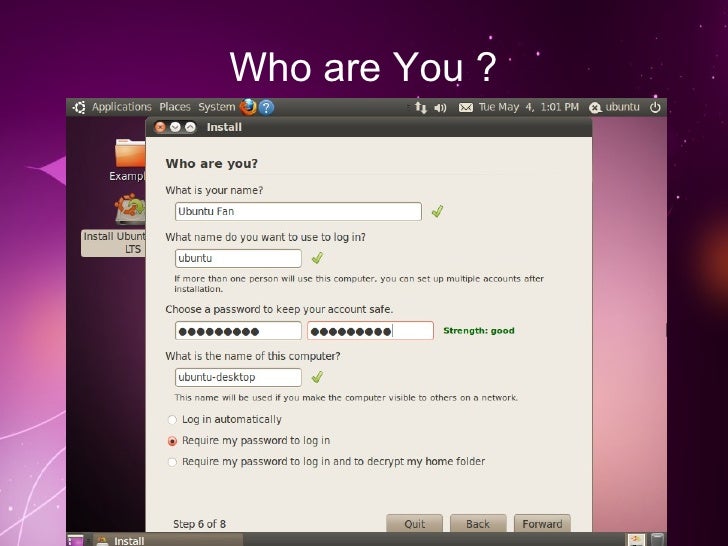Open the mail envelope indicator
This screenshot has height=546, width=728.
click(x=466, y=108)
